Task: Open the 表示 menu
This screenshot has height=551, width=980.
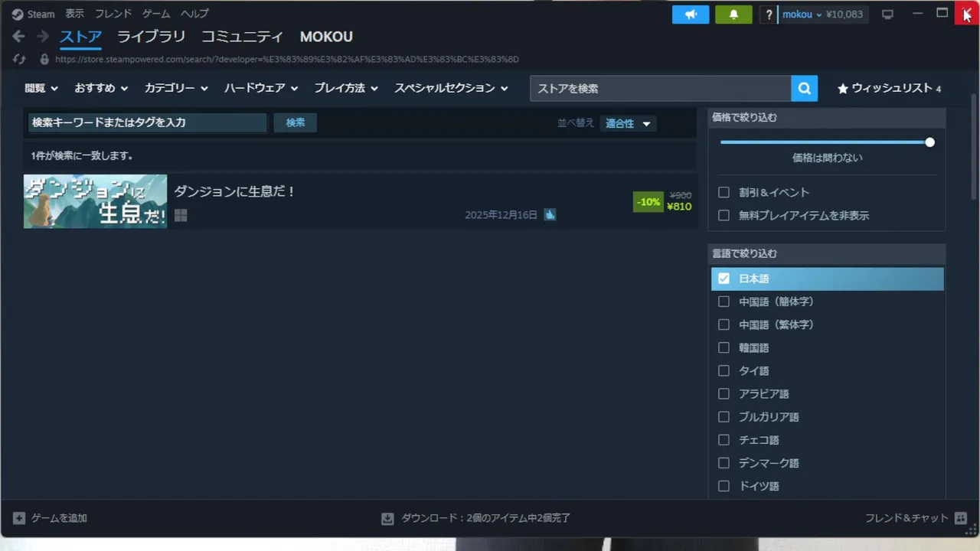Action: tap(74, 14)
